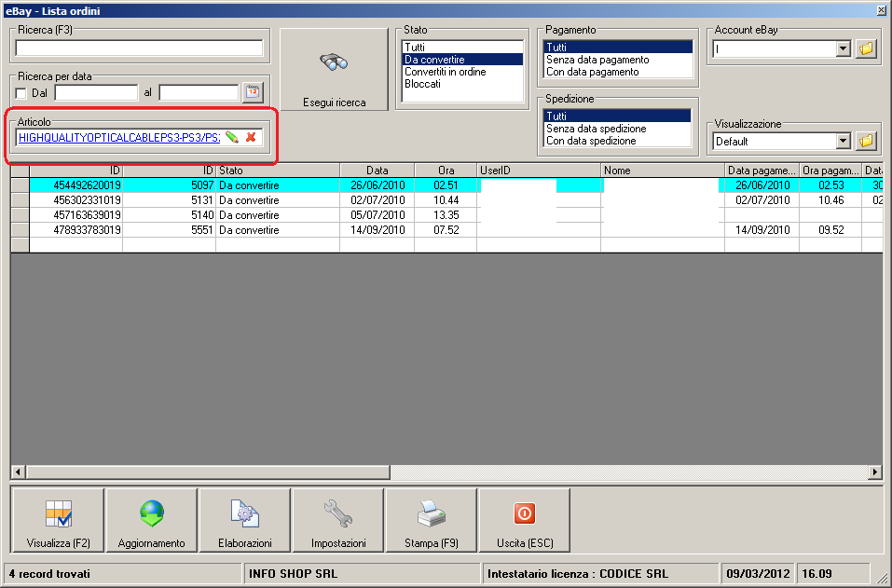Select order 457163639019 cell
The image size is (892, 588).
pyautogui.click(x=76, y=215)
